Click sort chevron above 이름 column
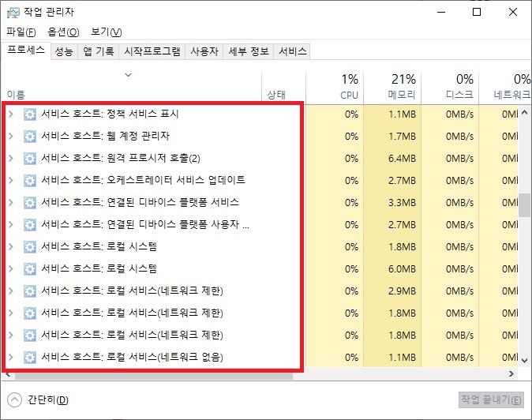This screenshot has height=420, width=532. [128, 75]
